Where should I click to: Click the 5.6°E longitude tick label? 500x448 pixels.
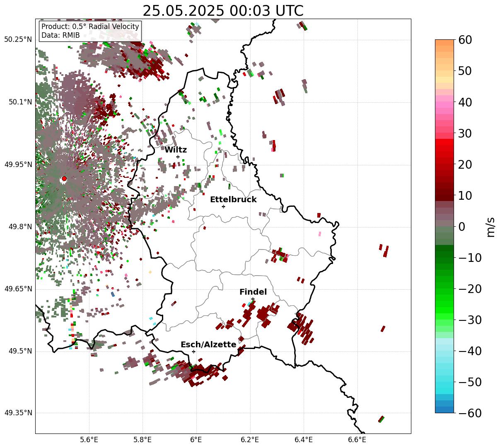(89, 439)
